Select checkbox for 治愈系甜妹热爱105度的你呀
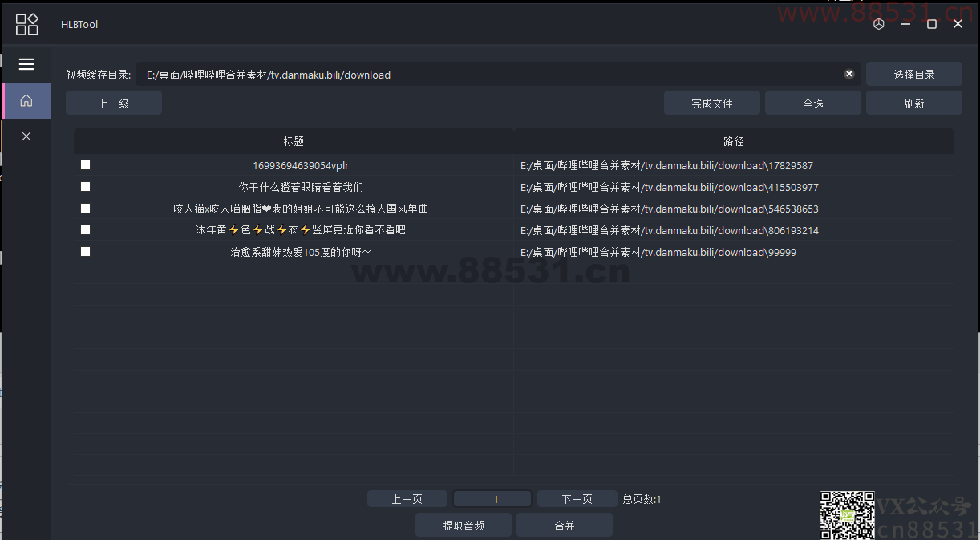 click(86, 252)
